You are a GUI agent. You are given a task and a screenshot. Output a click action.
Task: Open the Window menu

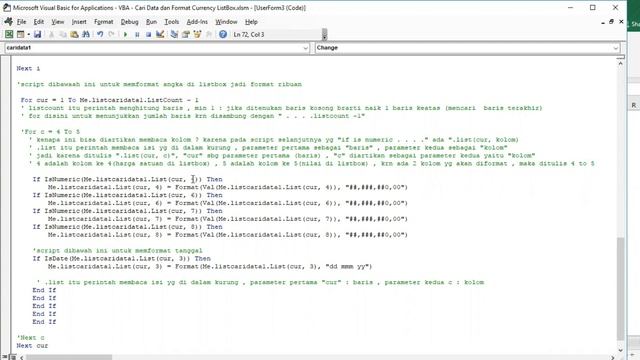[226, 22]
